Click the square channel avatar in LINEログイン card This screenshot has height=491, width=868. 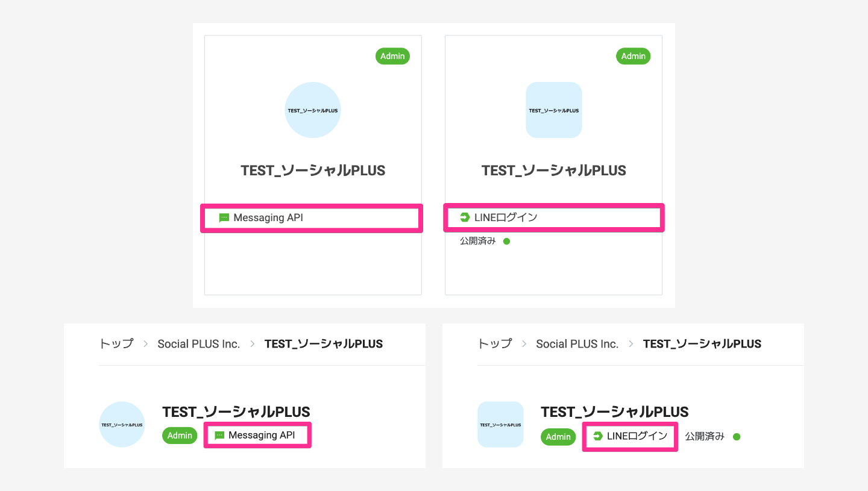tap(554, 110)
